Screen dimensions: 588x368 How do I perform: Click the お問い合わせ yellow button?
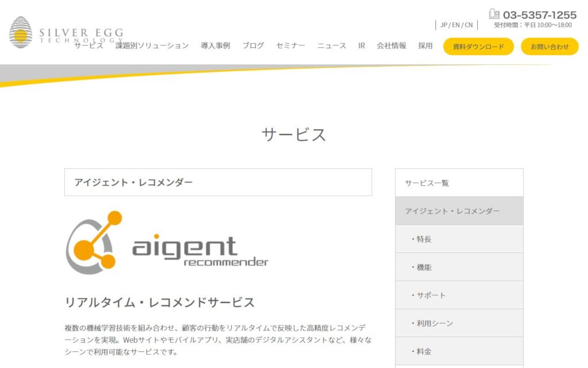(550, 47)
